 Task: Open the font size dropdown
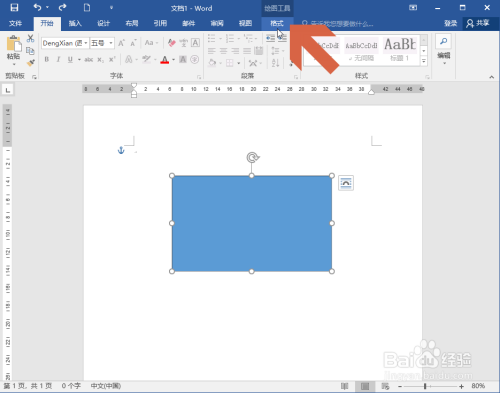(111, 43)
